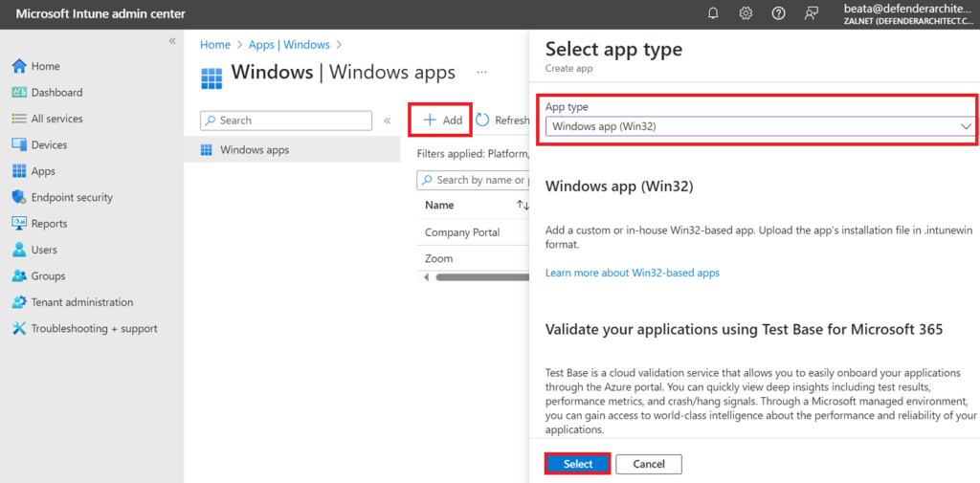
Task: Click the Devices monitor icon
Action: [x=19, y=145]
